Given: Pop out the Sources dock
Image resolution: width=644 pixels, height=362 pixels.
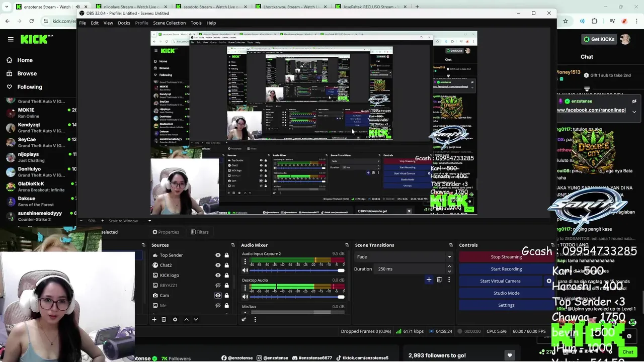Looking at the screenshot, I should (233, 245).
